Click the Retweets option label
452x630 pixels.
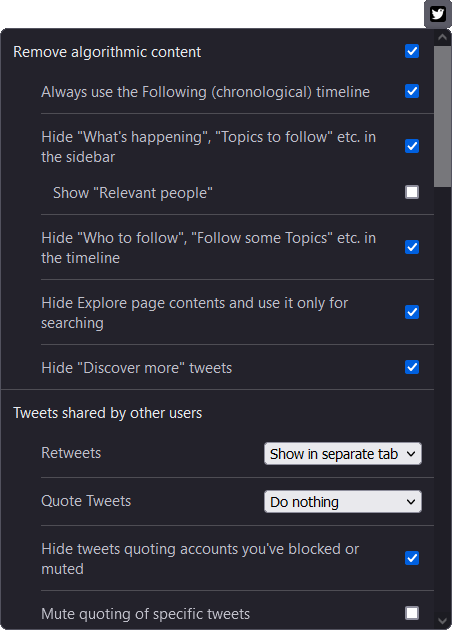click(x=71, y=453)
